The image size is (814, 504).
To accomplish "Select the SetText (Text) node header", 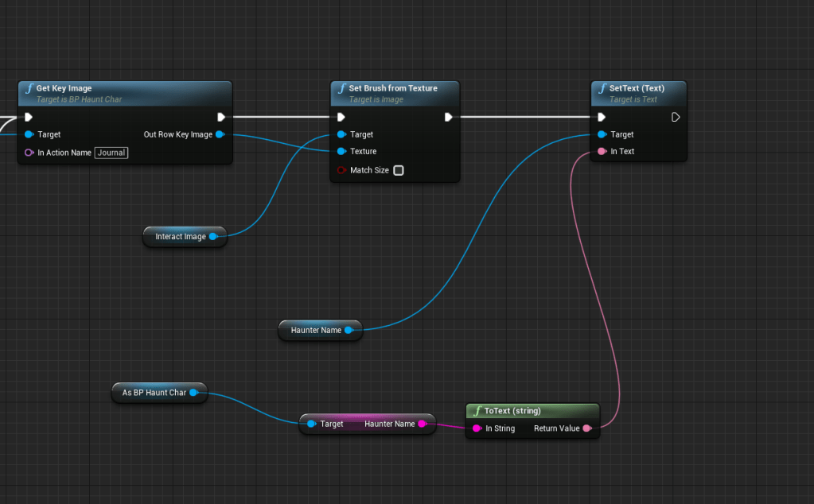I will click(x=637, y=88).
